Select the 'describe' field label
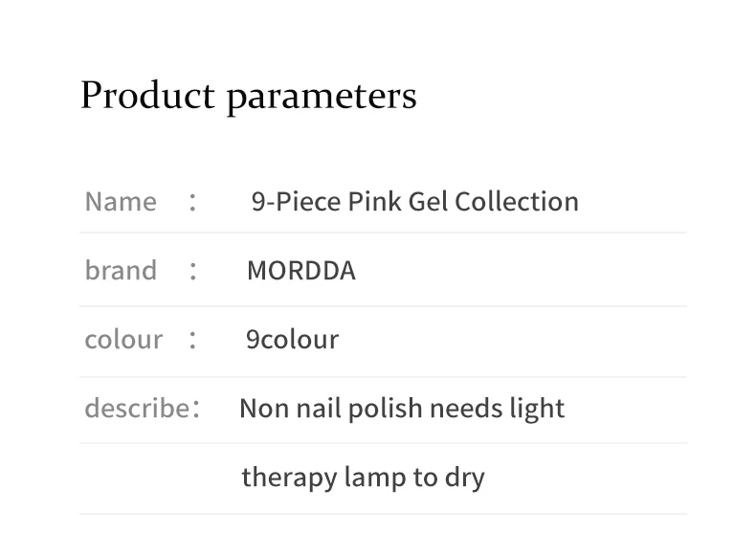Image resolution: width=756 pixels, height=556 pixels. click(137, 409)
